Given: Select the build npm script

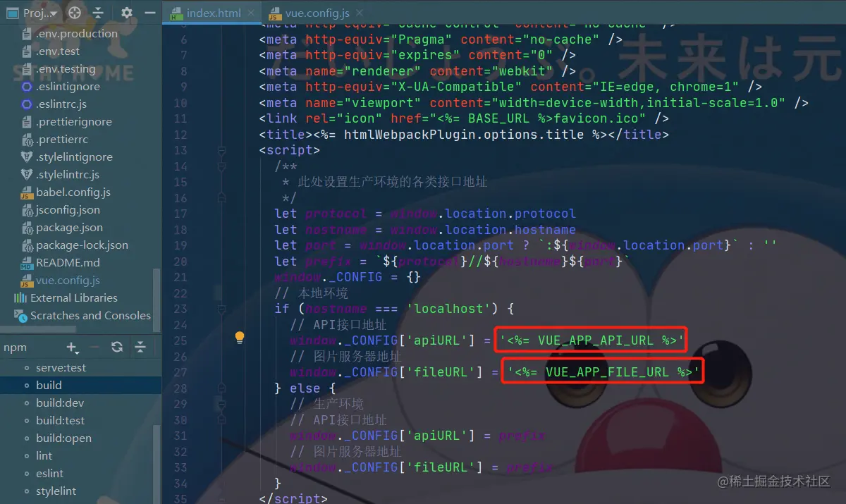Looking at the screenshot, I should click(x=49, y=386).
